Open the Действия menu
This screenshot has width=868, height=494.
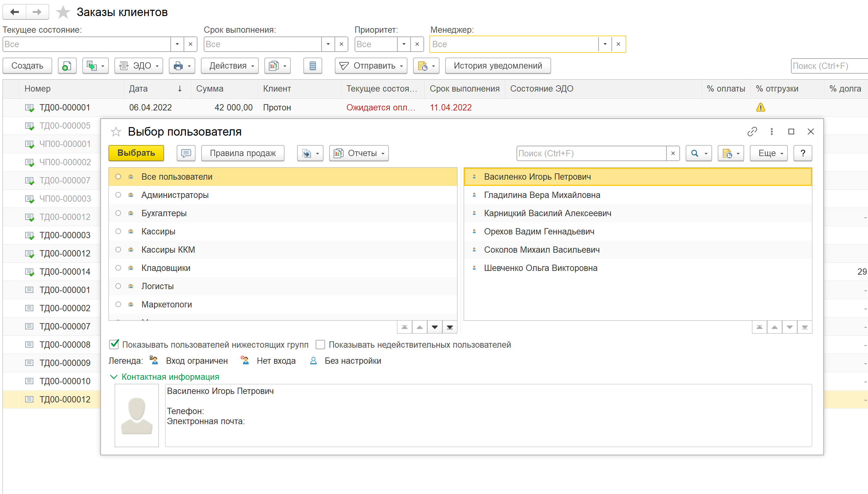pyautogui.click(x=229, y=65)
